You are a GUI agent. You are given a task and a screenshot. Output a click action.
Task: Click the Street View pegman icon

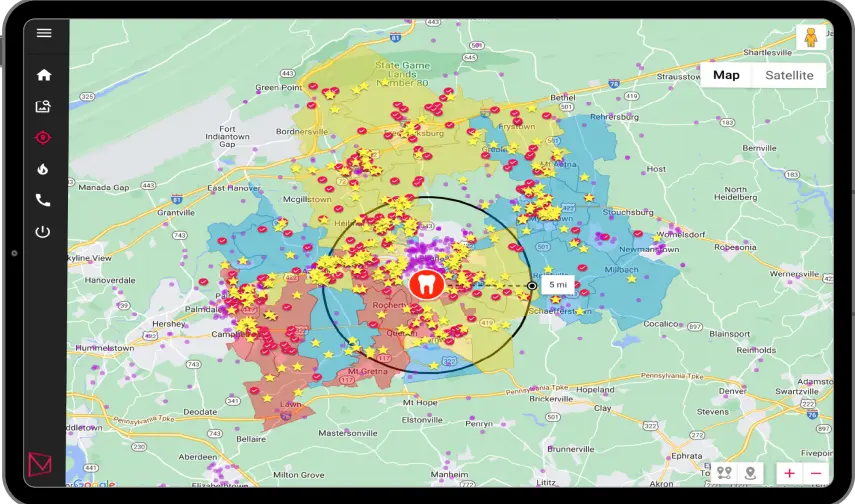811,37
